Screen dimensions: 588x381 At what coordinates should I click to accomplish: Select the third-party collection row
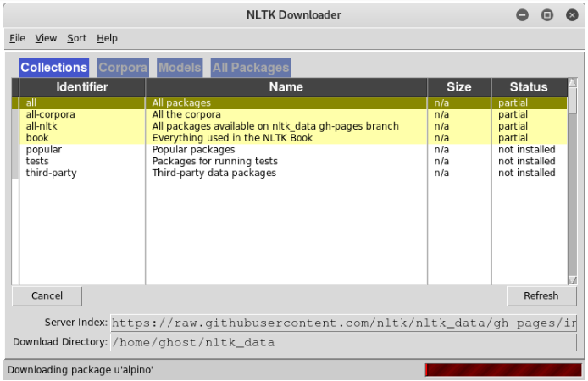pyautogui.click(x=290, y=173)
